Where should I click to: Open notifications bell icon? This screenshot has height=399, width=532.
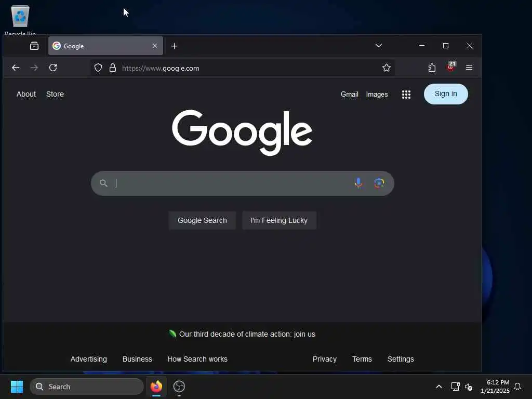click(x=517, y=387)
